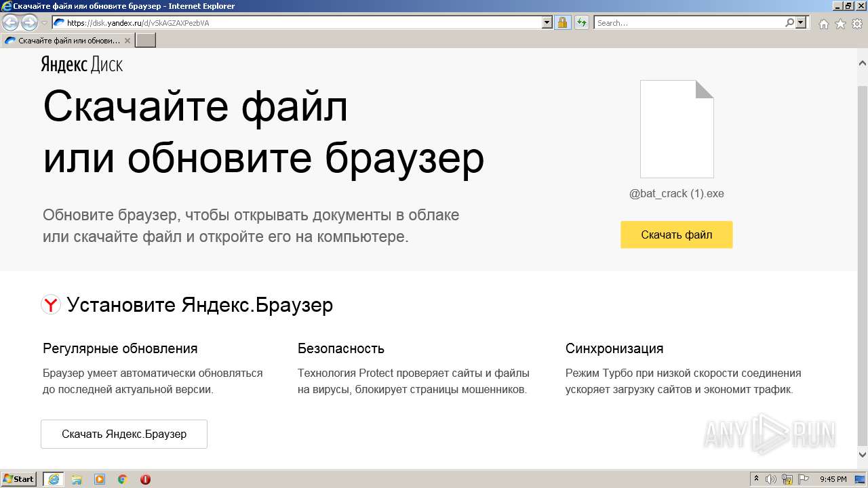This screenshot has width=868, height=488.
Task: Open the Action Center flag icon
Action: coord(804,479)
